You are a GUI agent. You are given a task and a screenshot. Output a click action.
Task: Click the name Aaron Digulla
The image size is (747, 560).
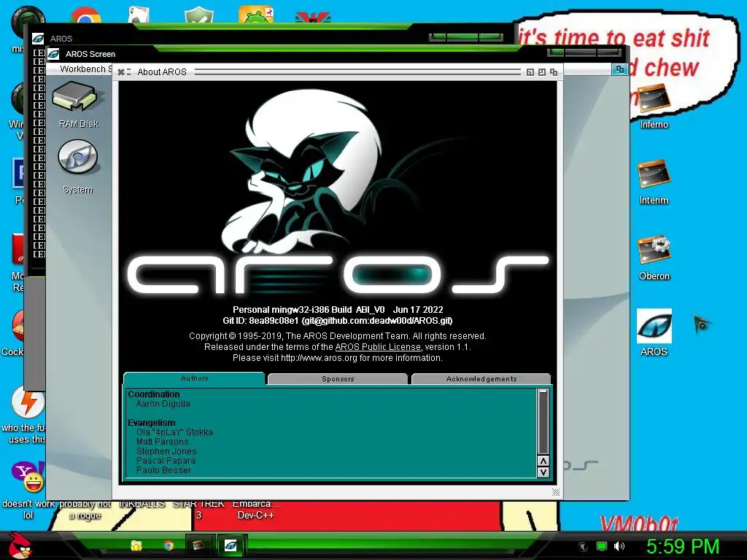click(x=163, y=404)
